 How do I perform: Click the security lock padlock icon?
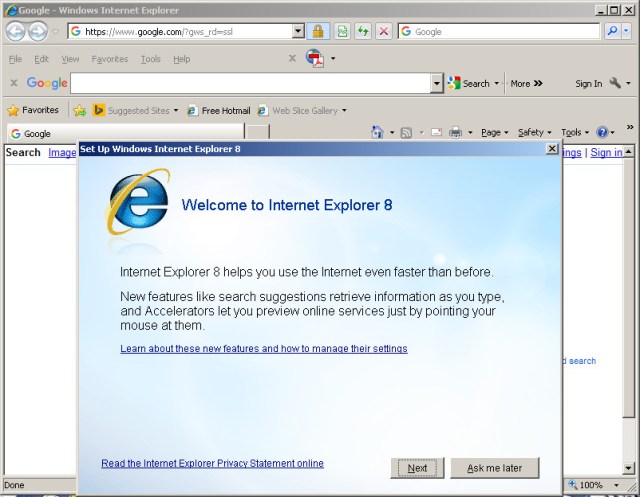tap(318, 31)
